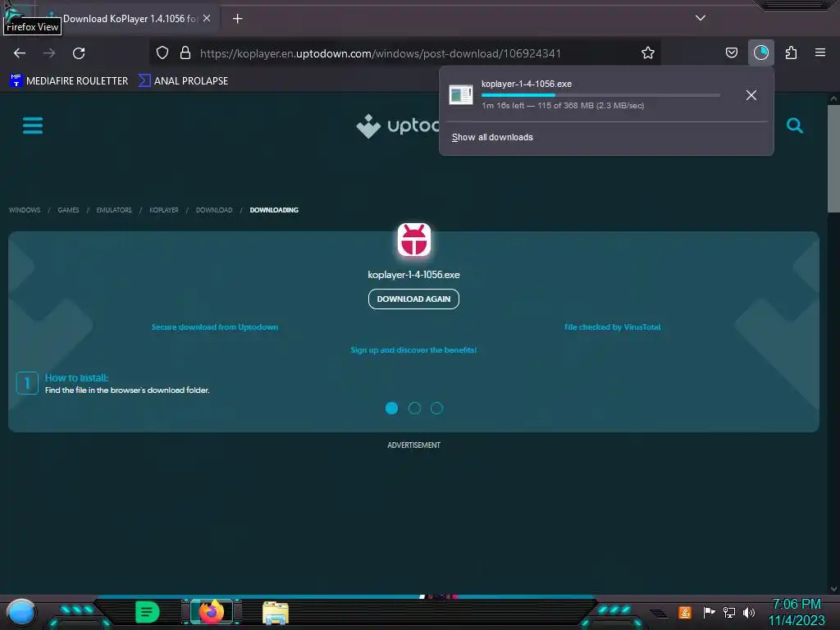Open Firefox View in the tab bar

coord(16,13)
